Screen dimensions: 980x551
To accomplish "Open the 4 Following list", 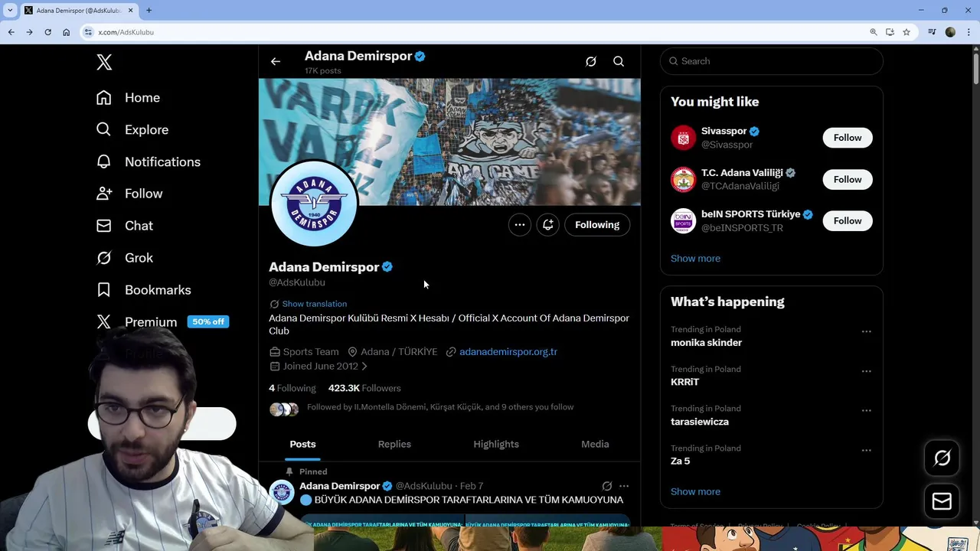I will 292,389.
